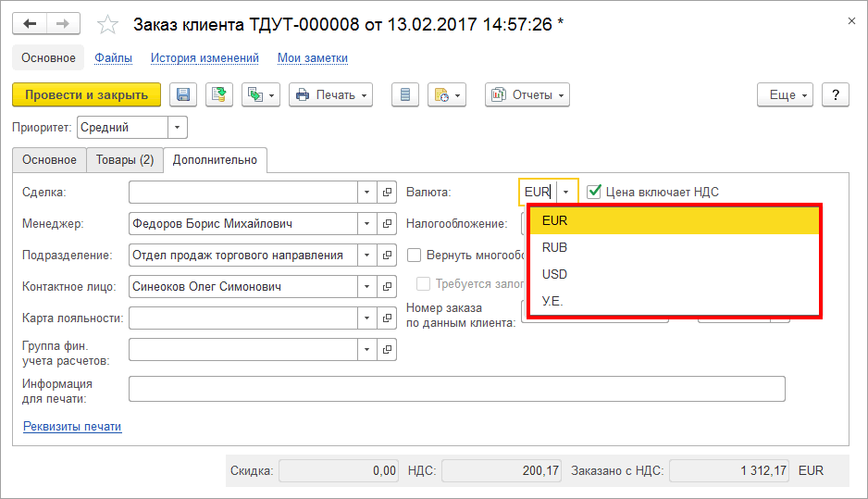868x499 pixels.
Task: Expand the Менеджер field dropdown arrow
Action: [x=367, y=223]
